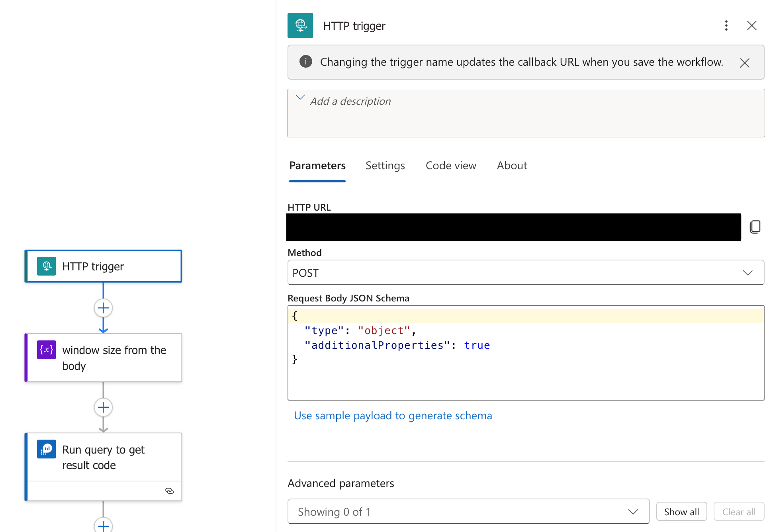The height and width of the screenshot is (532, 767).
Task: Click the HTTP trigger panel title text
Action: (x=354, y=26)
